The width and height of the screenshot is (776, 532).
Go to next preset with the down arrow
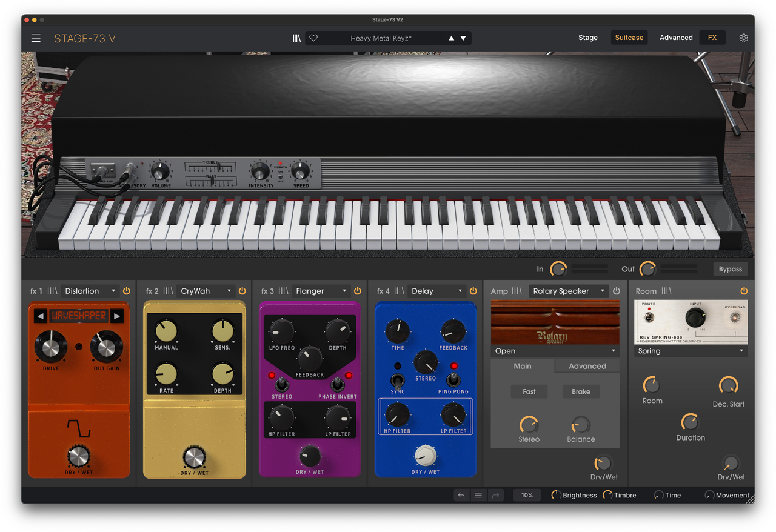tap(463, 38)
